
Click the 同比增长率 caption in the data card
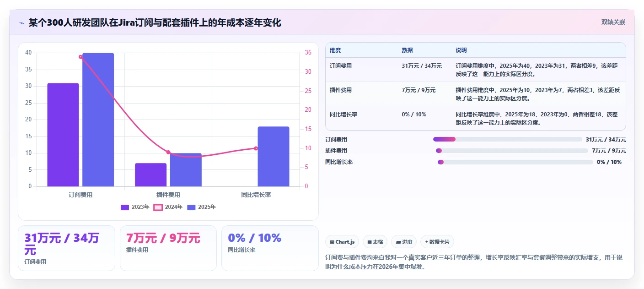(x=241, y=250)
